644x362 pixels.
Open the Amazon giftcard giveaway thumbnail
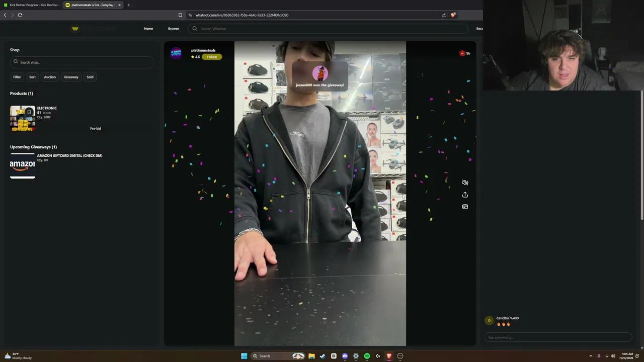(23, 166)
